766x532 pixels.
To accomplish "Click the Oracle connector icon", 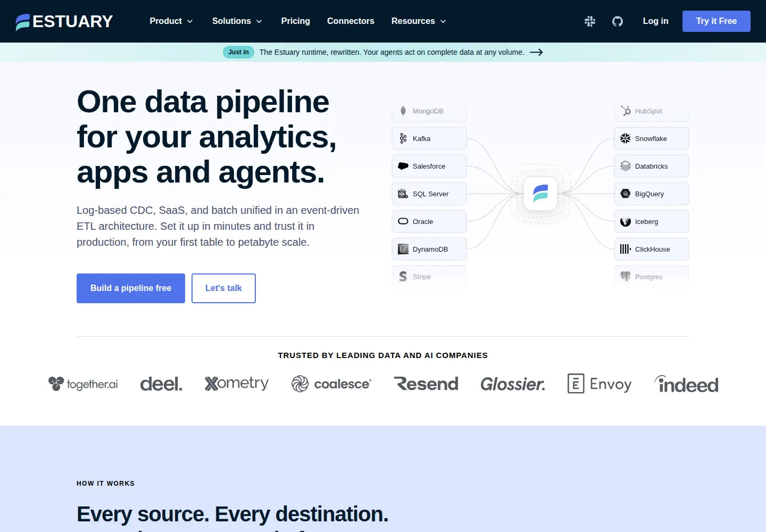I will (403, 221).
